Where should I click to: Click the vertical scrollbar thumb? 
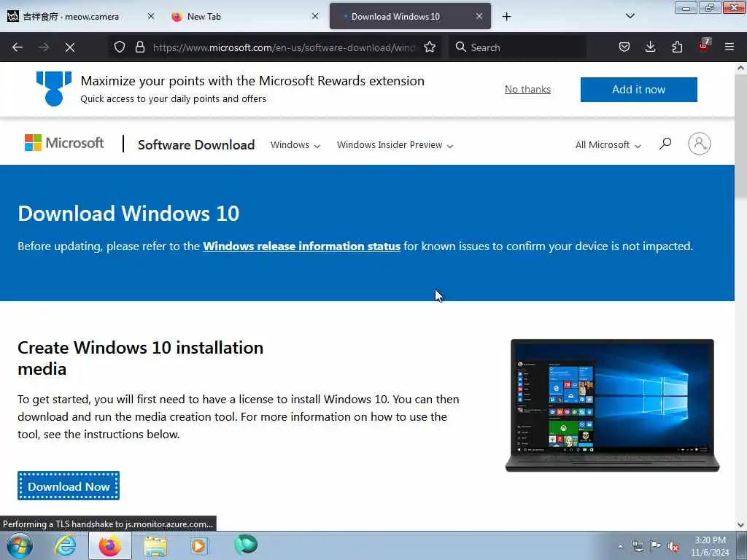pyautogui.click(x=740, y=136)
